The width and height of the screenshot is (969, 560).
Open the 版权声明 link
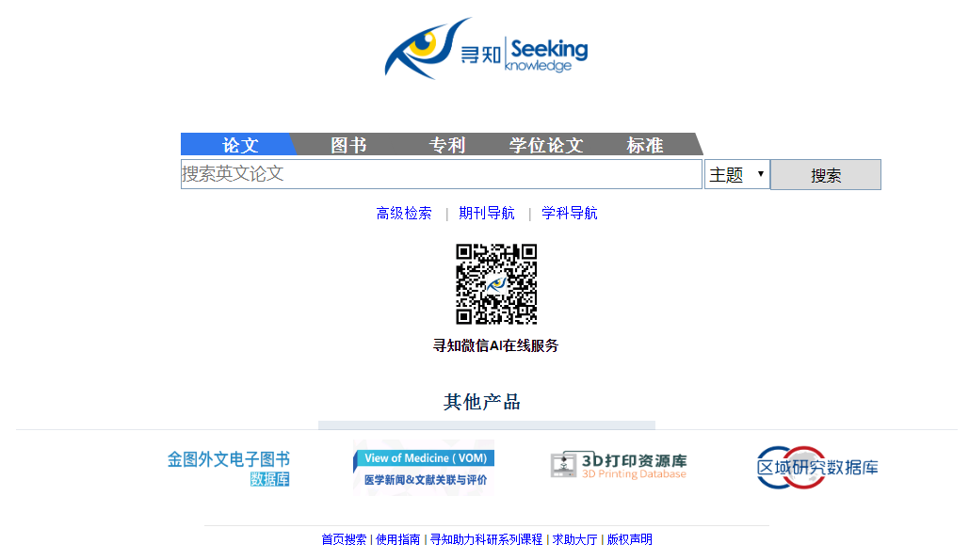pos(630,539)
